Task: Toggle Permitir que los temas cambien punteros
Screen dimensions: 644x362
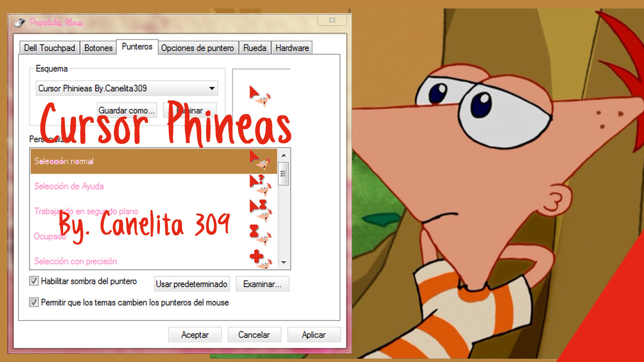Action: (34, 302)
